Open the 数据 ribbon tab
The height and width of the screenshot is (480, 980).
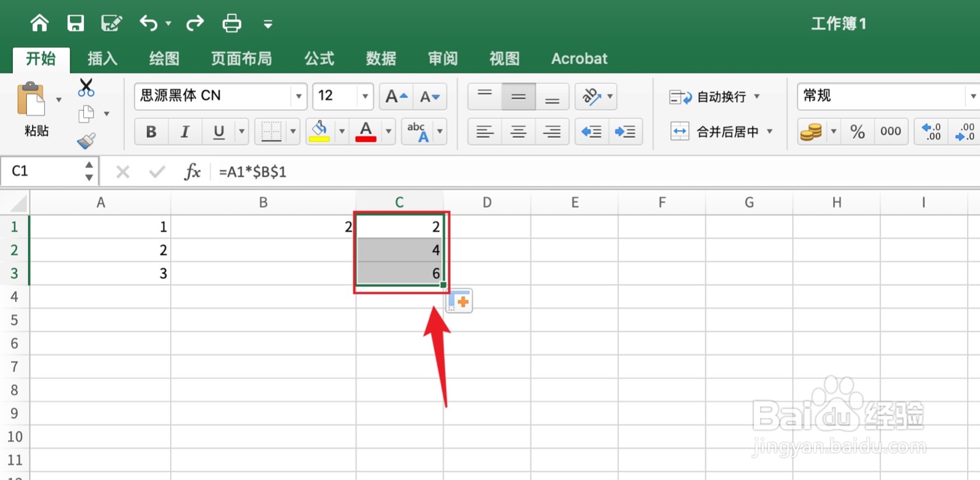click(x=381, y=59)
